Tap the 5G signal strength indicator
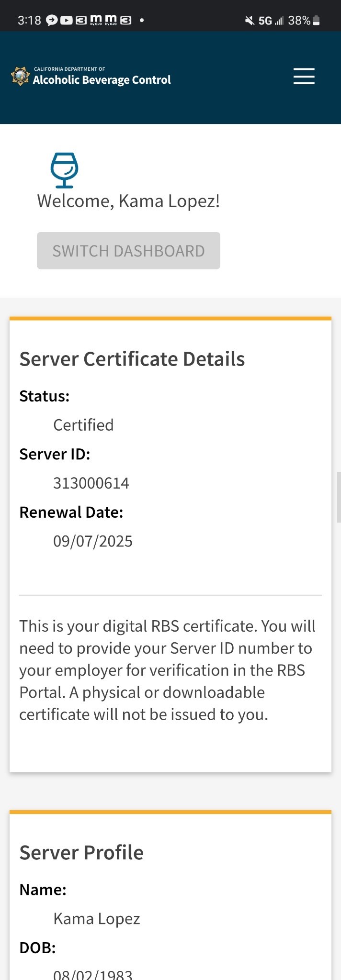The height and width of the screenshot is (980, 341). [x=271, y=20]
